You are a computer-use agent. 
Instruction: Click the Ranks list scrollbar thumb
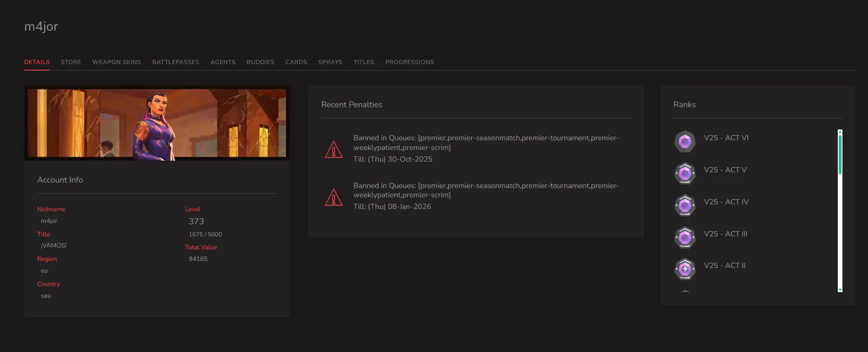(x=840, y=154)
